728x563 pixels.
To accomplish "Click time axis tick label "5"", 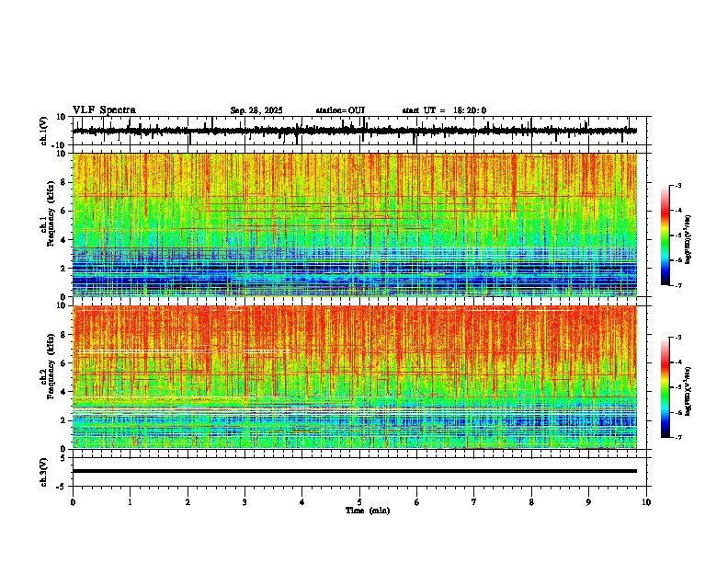I will click(x=359, y=502).
